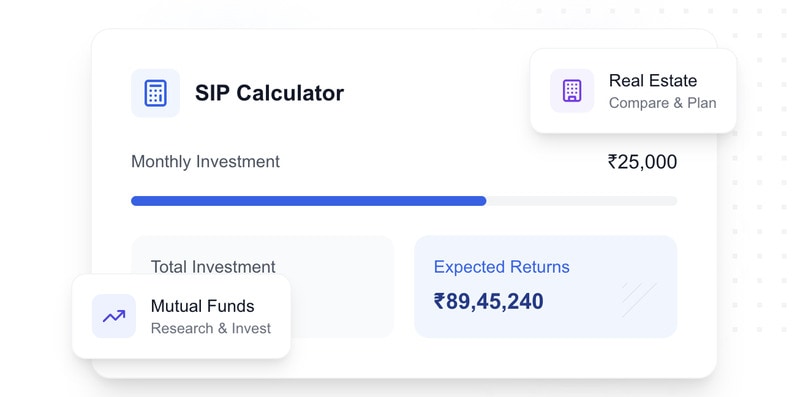The height and width of the screenshot is (397, 800).
Task: Click the Compare & Plan subtitle
Action: (663, 103)
